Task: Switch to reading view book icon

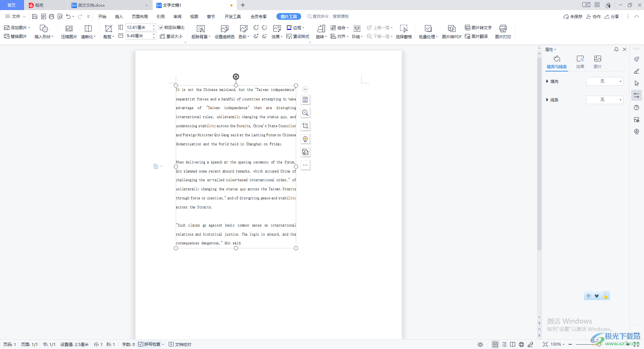Action: [x=513, y=344]
